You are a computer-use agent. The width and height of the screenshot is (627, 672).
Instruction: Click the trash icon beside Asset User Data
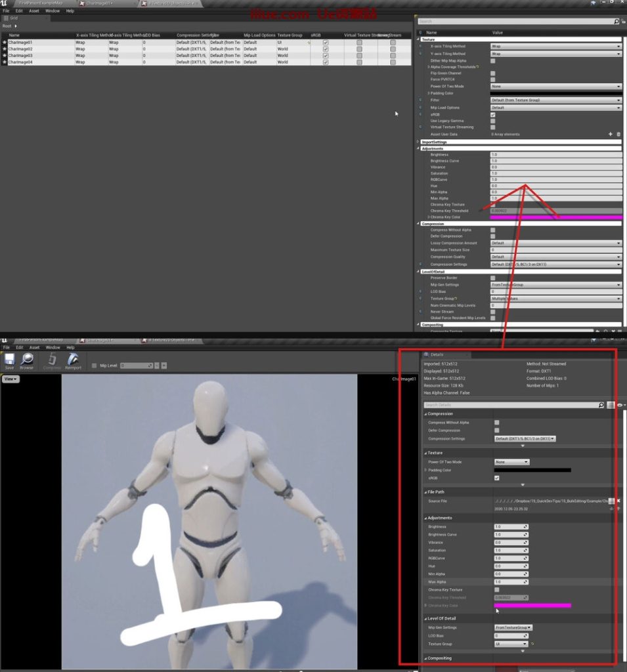point(618,134)
